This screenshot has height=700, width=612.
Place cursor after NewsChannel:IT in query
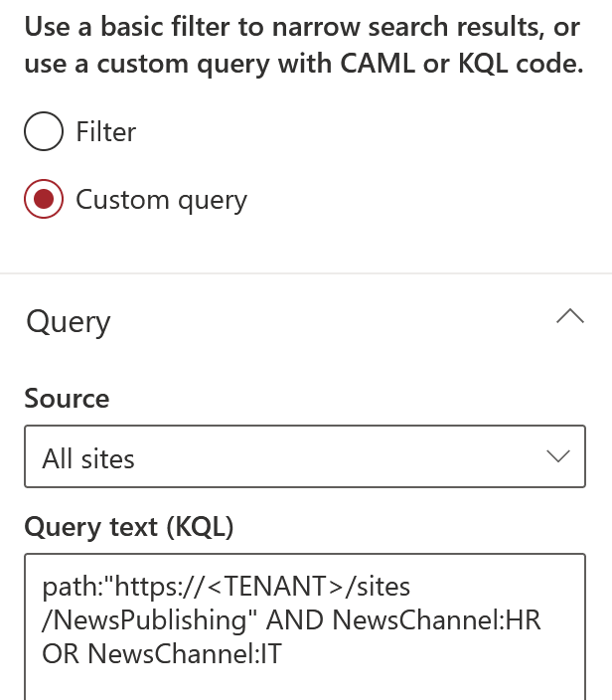click(283, 654)
